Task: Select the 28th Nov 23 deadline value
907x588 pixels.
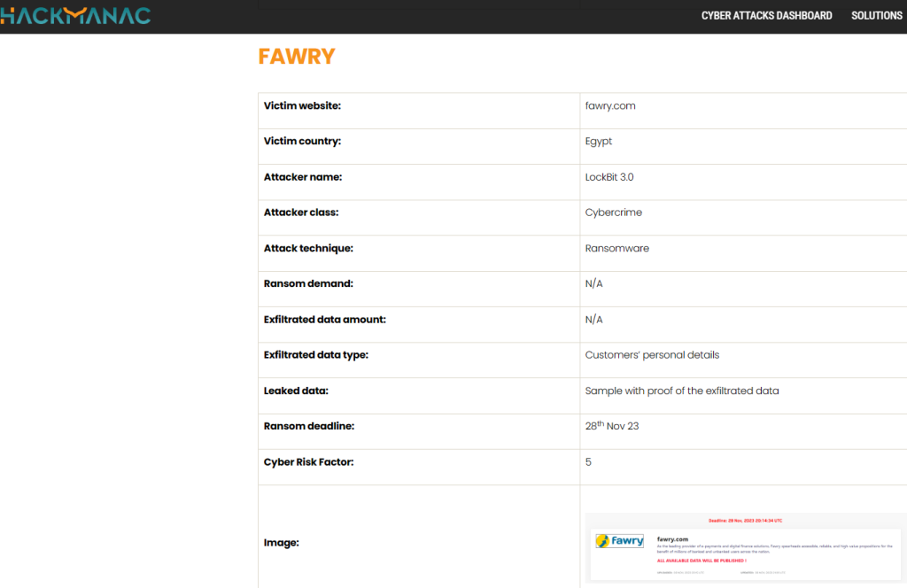Action: [x=612, y=426]
